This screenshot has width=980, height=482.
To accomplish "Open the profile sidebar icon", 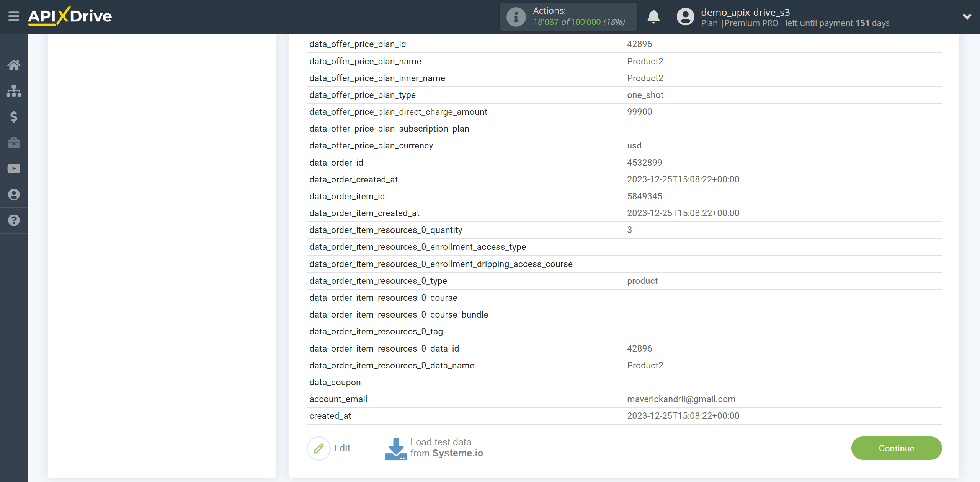I will tap(14, 194).
